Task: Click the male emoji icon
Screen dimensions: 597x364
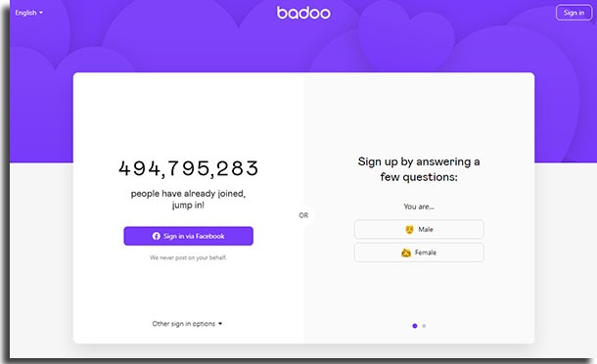Action: pyautogui.click(x=409, y=230)
